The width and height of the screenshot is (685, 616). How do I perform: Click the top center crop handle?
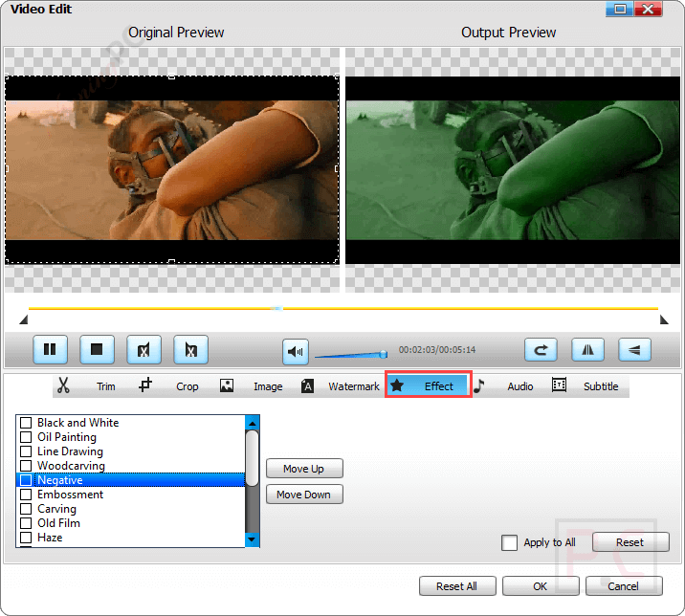[171, 77]
